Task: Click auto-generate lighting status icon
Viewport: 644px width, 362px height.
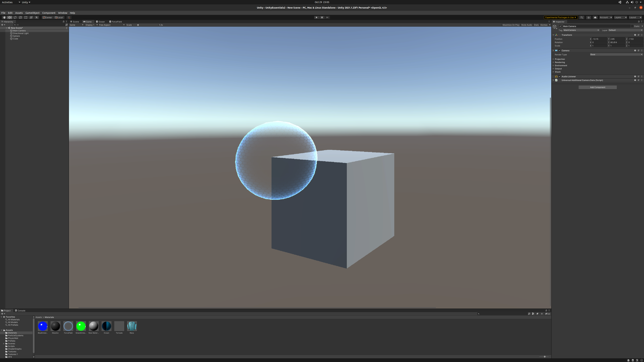Action: 637,360
